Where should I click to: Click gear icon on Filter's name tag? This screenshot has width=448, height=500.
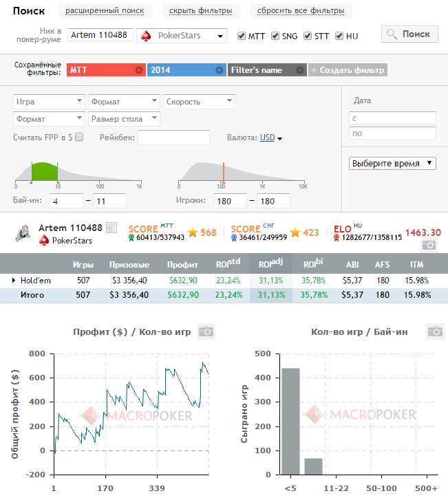click(x=299, y=70)
